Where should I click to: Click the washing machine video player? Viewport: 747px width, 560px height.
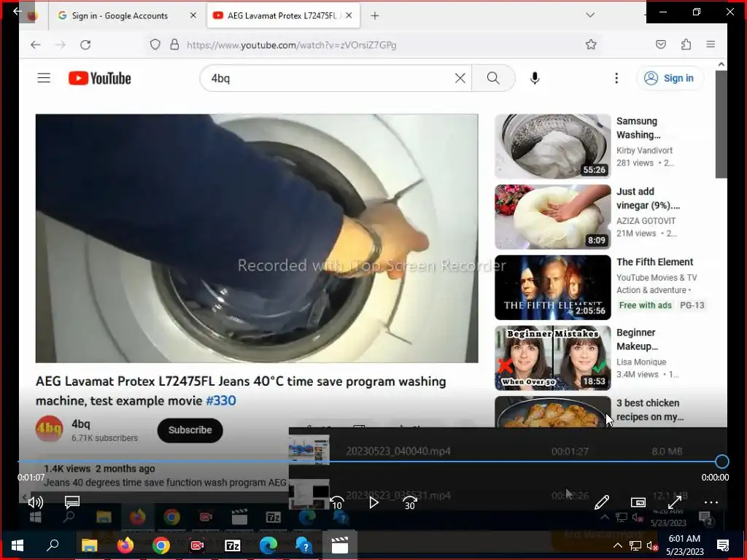(x=257, y=238)
